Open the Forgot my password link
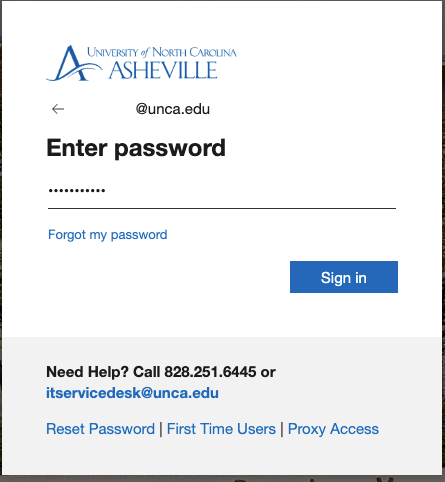Image resolution: width=445 pixels, height=482 pixels. [108, 235]
